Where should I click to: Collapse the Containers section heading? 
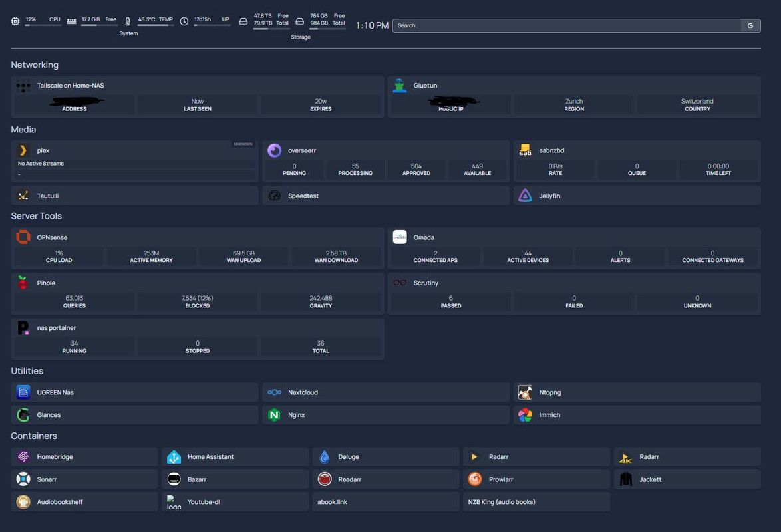[x=34, y=436]
